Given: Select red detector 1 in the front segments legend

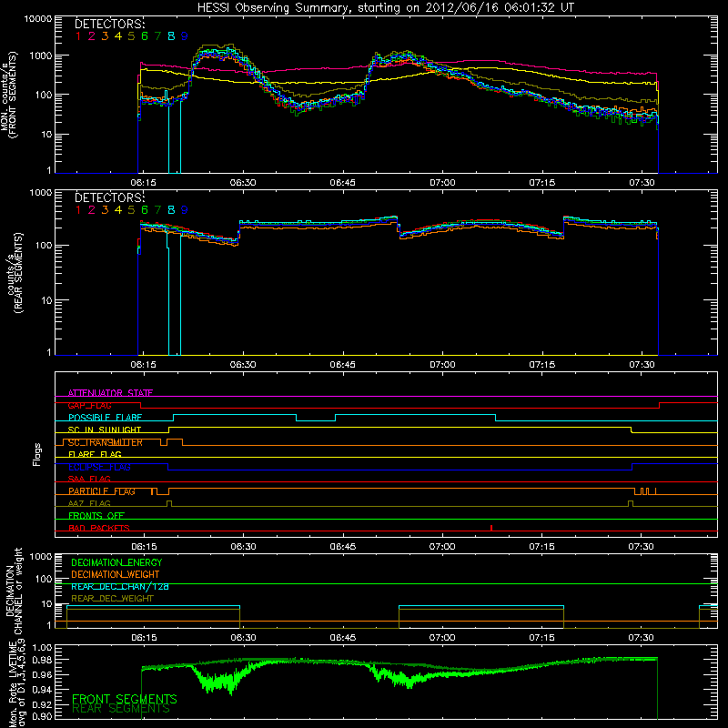Looking at the screenshot, I should (78, 35).
